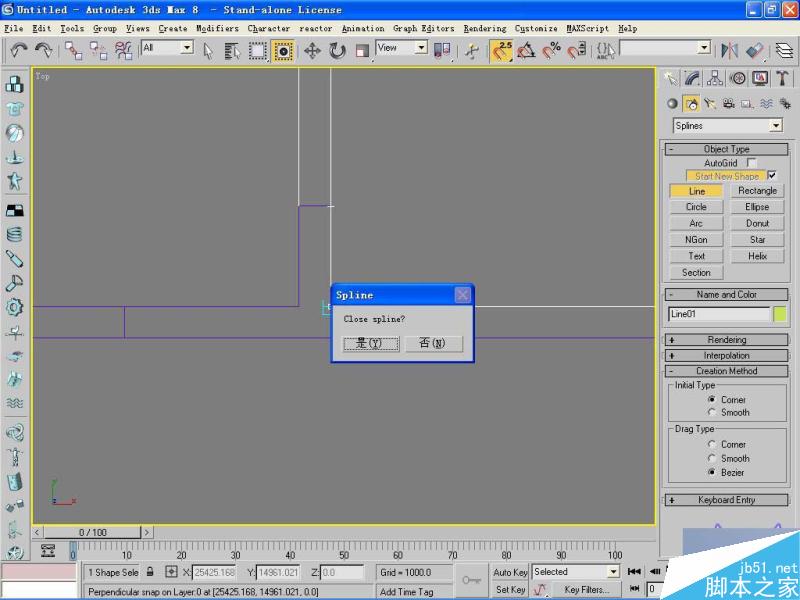Uncheck the Start New Shape checkbox
Viewport: 800px width, 600px height.
coord(772,175)
